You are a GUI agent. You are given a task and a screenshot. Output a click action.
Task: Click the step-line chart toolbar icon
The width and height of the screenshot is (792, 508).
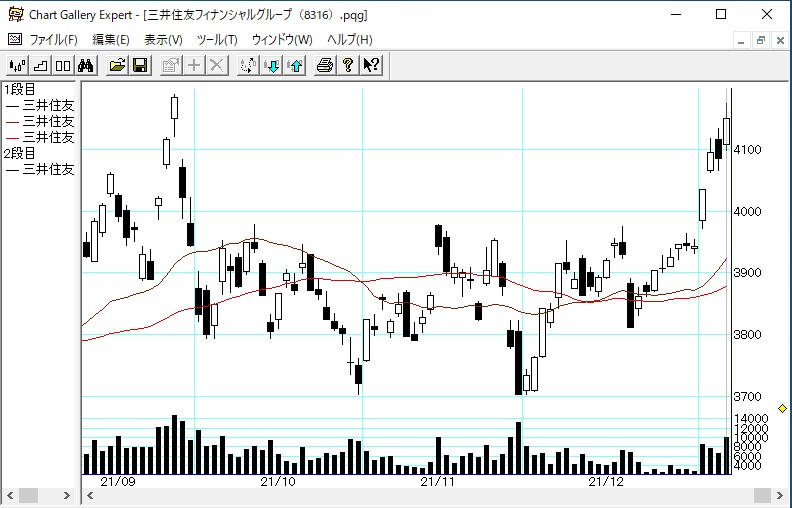[x=40, y=65]
